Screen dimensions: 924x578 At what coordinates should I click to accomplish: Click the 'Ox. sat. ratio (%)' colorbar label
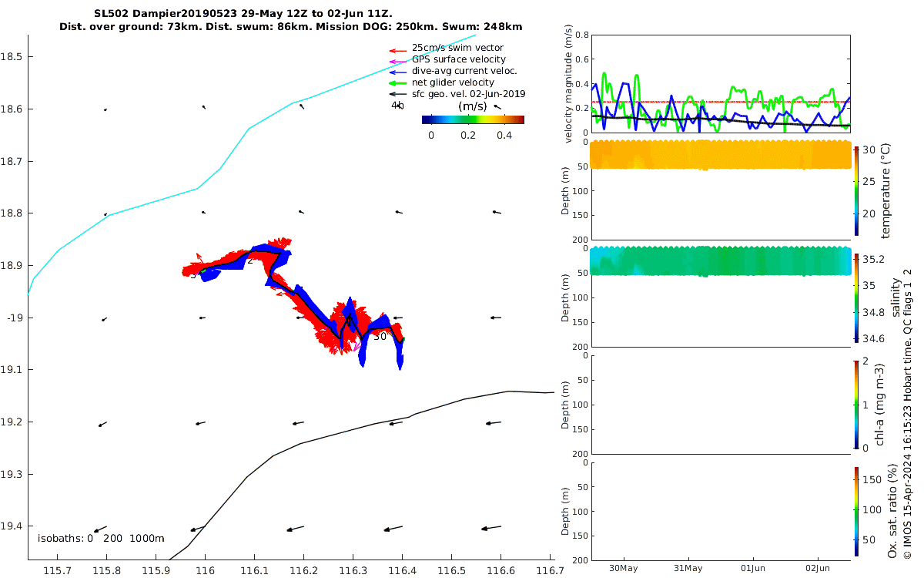click(893, 511)
